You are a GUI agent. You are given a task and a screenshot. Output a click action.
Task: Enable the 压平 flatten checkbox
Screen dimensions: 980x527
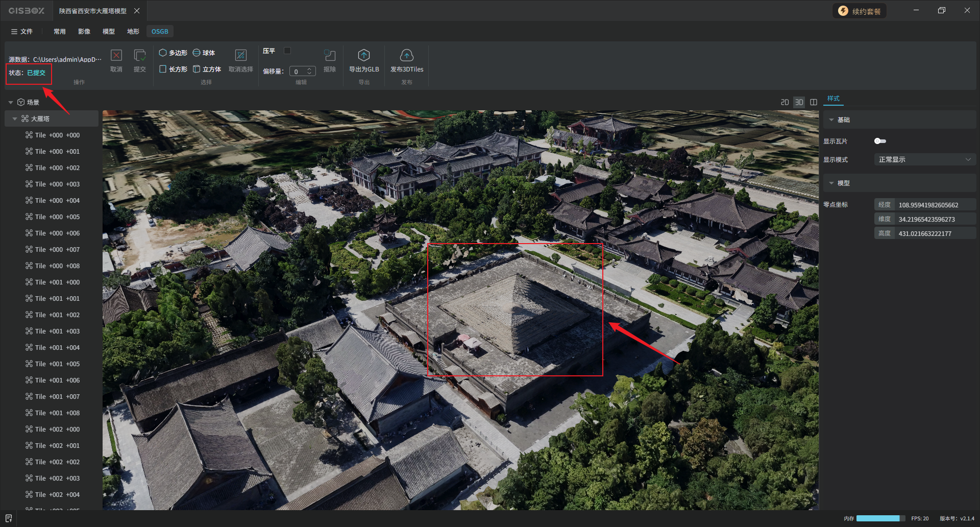point(287,51)
